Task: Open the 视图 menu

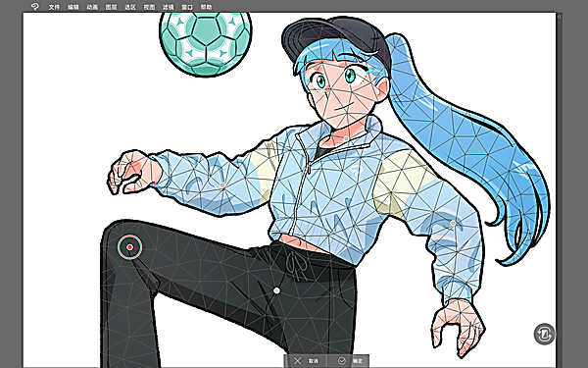Action: [x=149, y=7]
